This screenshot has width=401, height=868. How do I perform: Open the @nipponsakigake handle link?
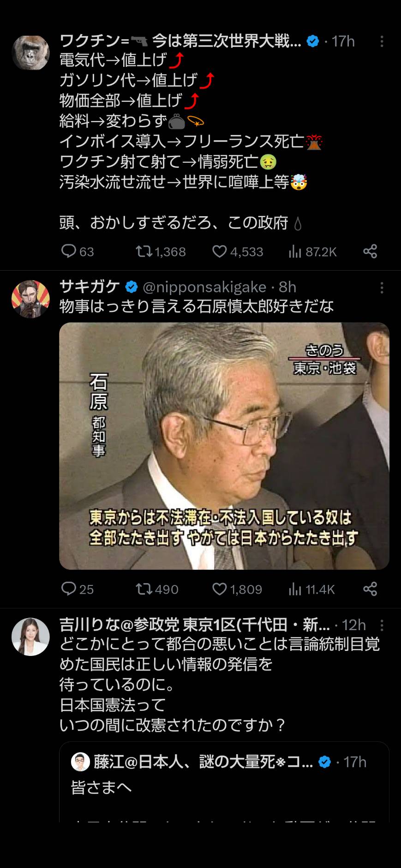click(204, 287)
